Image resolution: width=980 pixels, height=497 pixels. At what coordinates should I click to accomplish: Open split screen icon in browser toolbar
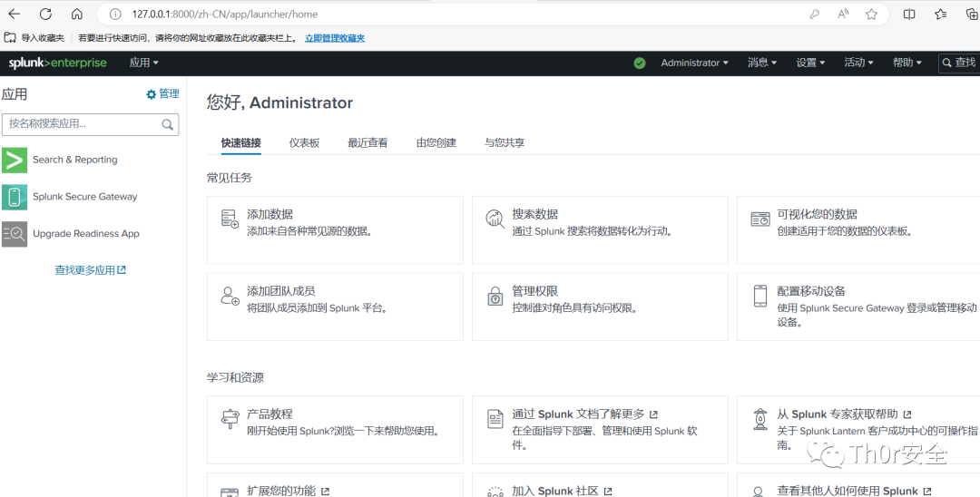coord(909,14)
